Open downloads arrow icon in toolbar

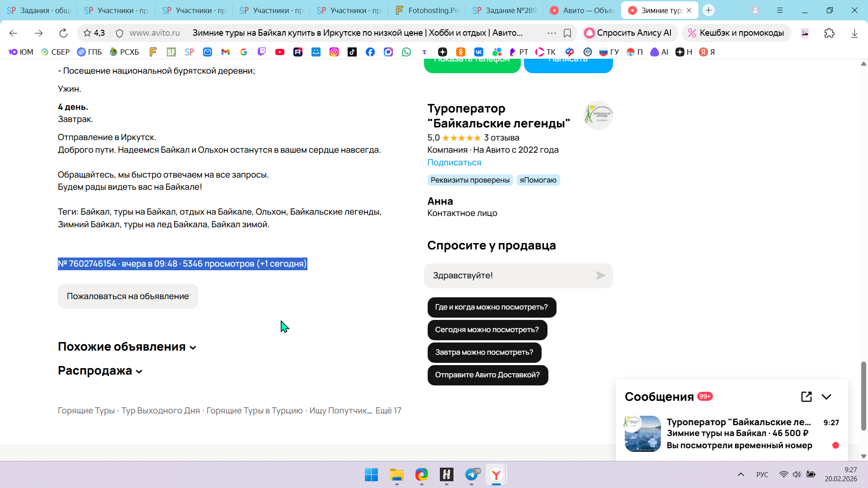[x=854, y=33]
